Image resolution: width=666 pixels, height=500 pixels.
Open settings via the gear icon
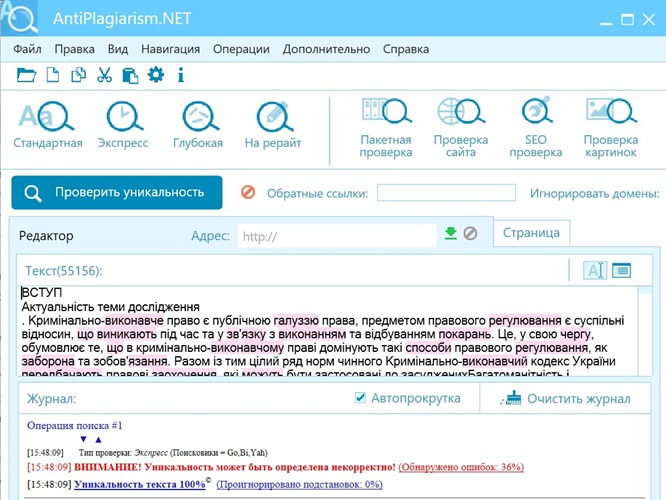tap(155, 75)
